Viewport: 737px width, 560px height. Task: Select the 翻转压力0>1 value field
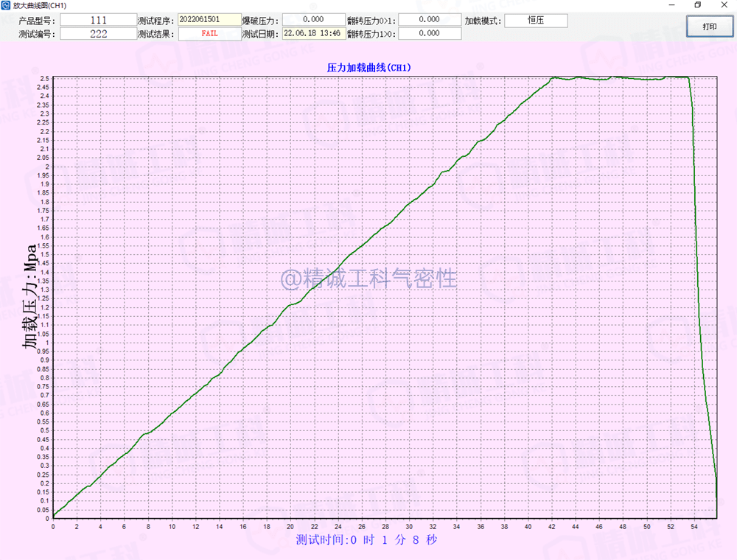tap(430, 20)
